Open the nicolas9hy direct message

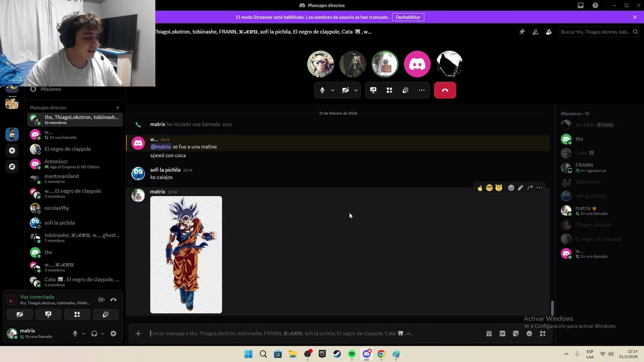pyautogui.click(x=74, y=208)
